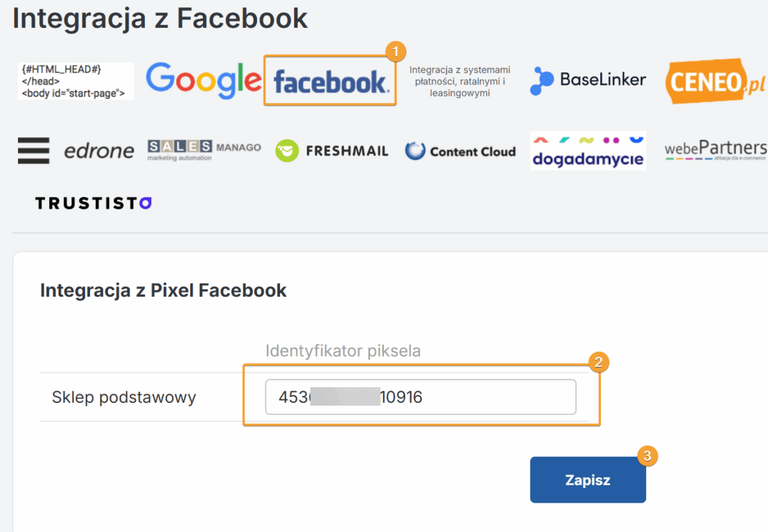Click the Identyfikator piksela input field
Viewport: 768px width, 532px height.
421,397
